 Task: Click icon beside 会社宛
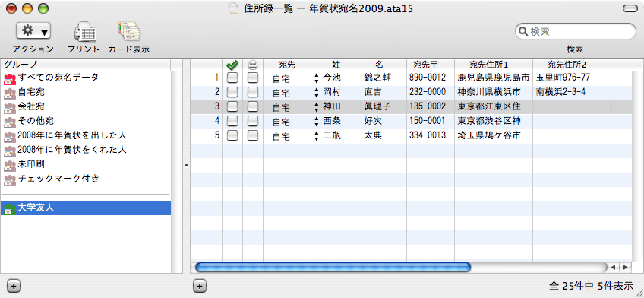[9, 108]
